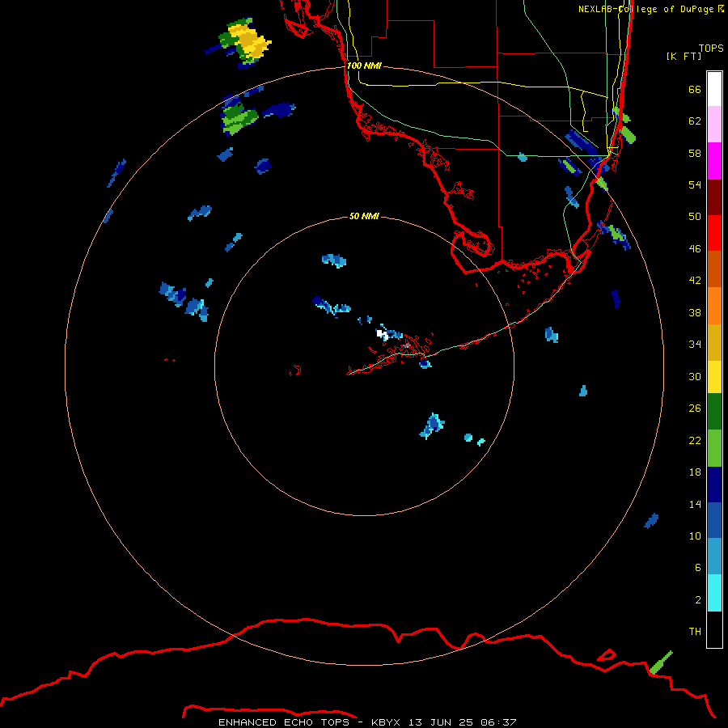Click the legend value 54
Image resolution: width=728 pixels, height=728 pixels.
(695, 184)
